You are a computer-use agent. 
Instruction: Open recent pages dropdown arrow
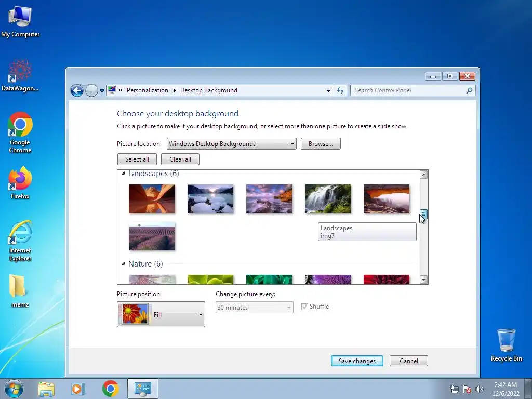tap(102, 91)
